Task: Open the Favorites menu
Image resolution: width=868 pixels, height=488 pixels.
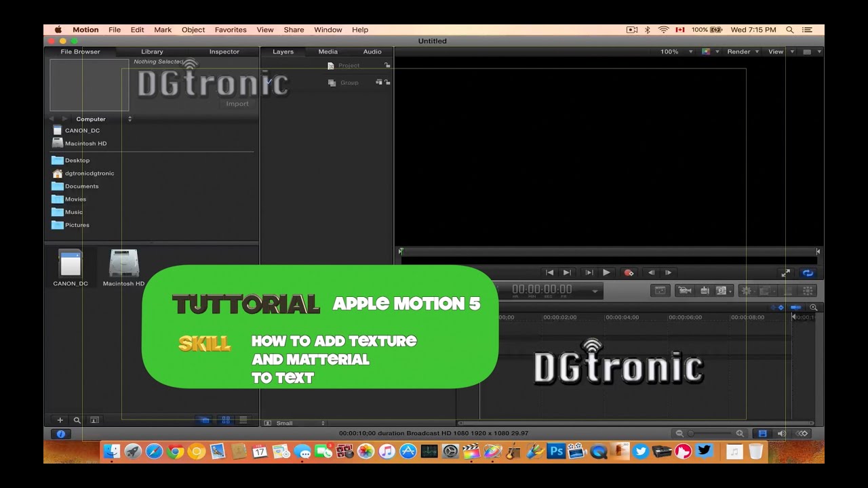Action: (231, 30)
